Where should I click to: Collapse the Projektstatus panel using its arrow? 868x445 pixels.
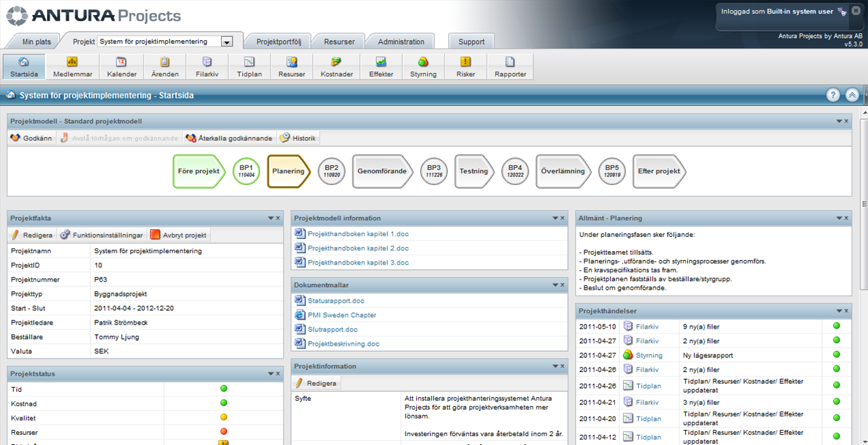[271, 374]
